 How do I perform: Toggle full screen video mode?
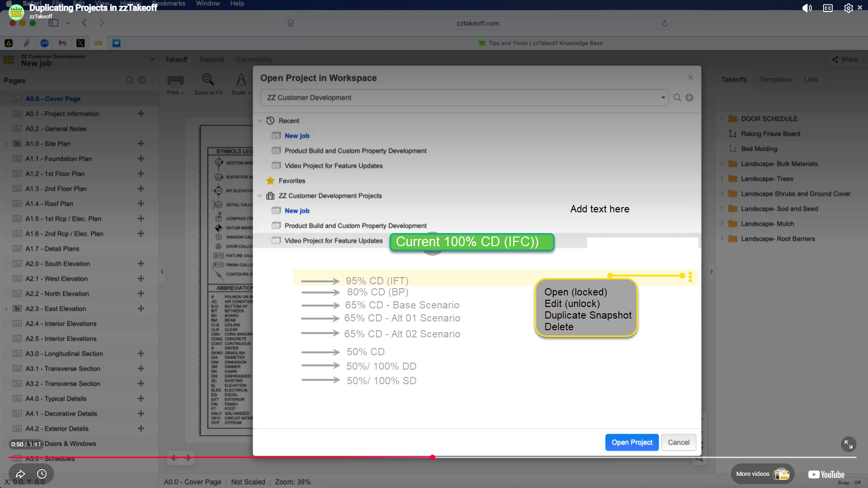click(848, 444)
